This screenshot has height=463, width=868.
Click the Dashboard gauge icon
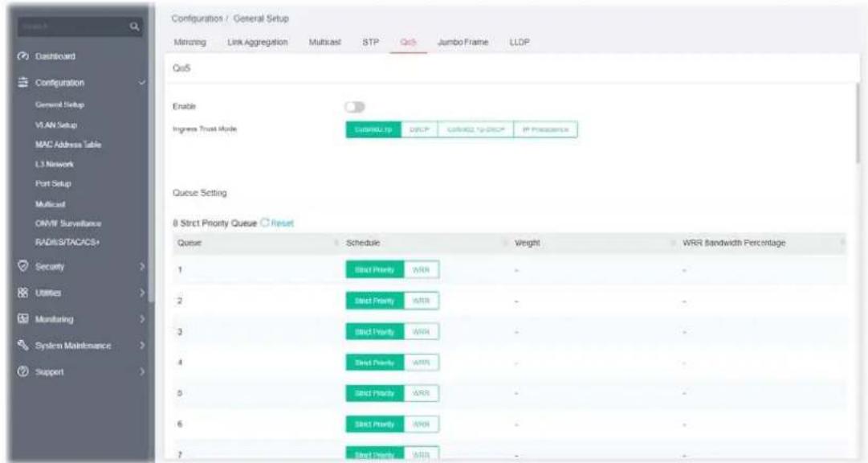tap(23, 56)
